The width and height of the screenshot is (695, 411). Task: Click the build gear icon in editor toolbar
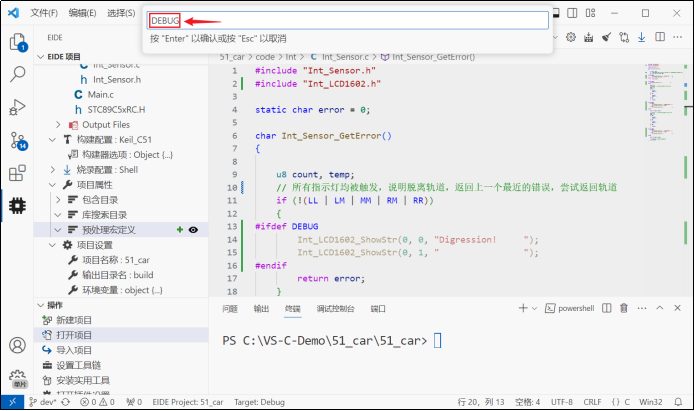coord(571,37)
